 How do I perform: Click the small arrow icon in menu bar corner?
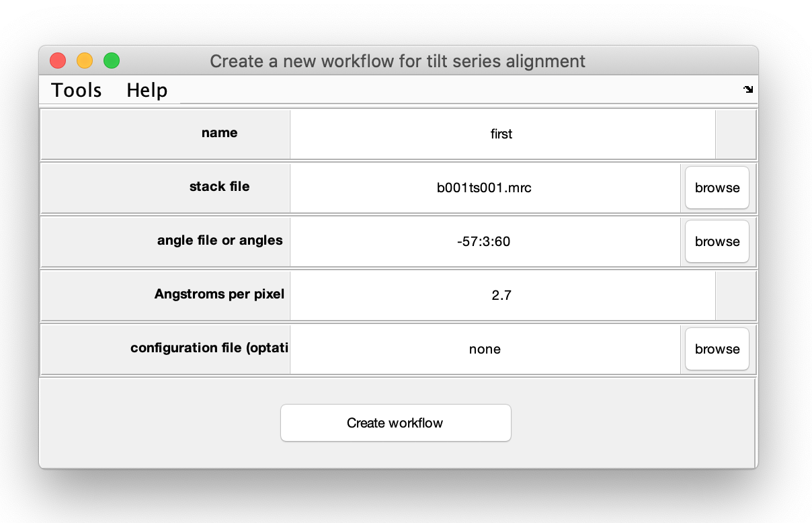(748, 89)
